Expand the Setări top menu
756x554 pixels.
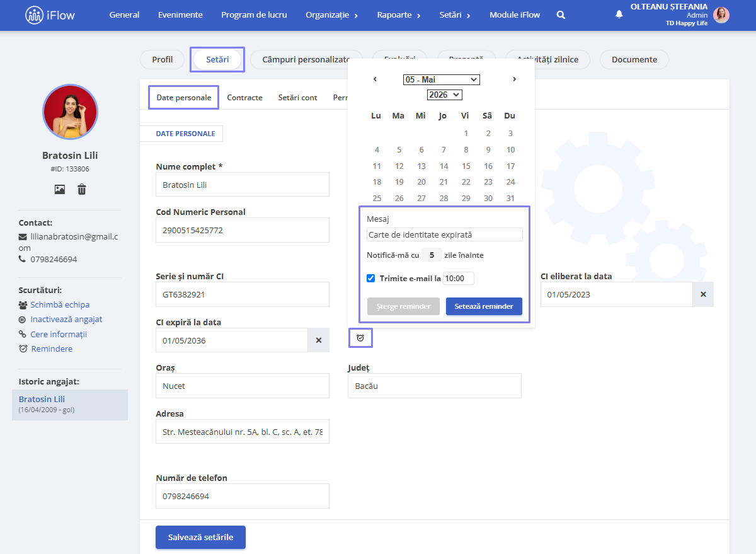(455, 15)
